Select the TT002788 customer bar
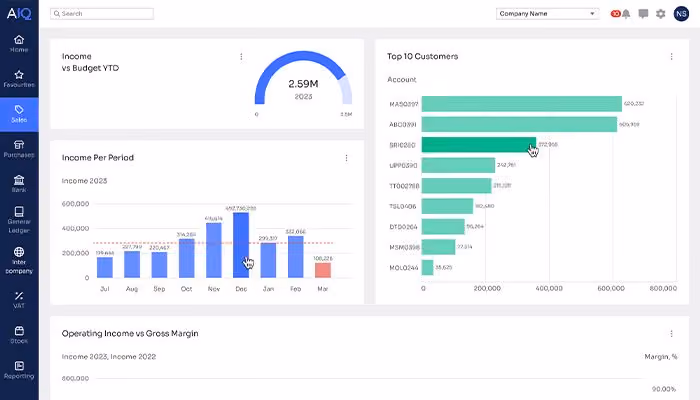Viewport: 700px width, 400px height. pyautogui.click(x=456, y=186)
